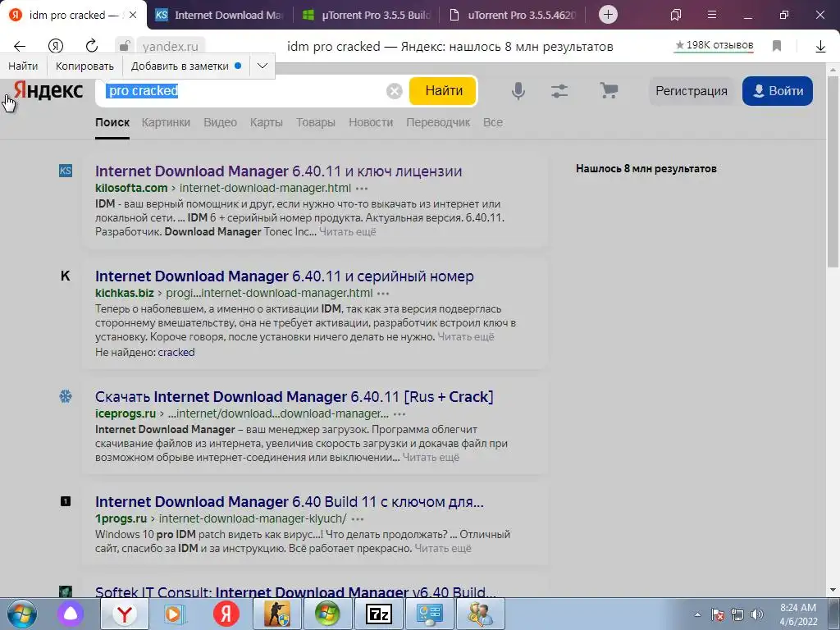Screen dimensions: 840x630
Task: Bookmark this page with the bookmark icon
Action: pos(777,46)
